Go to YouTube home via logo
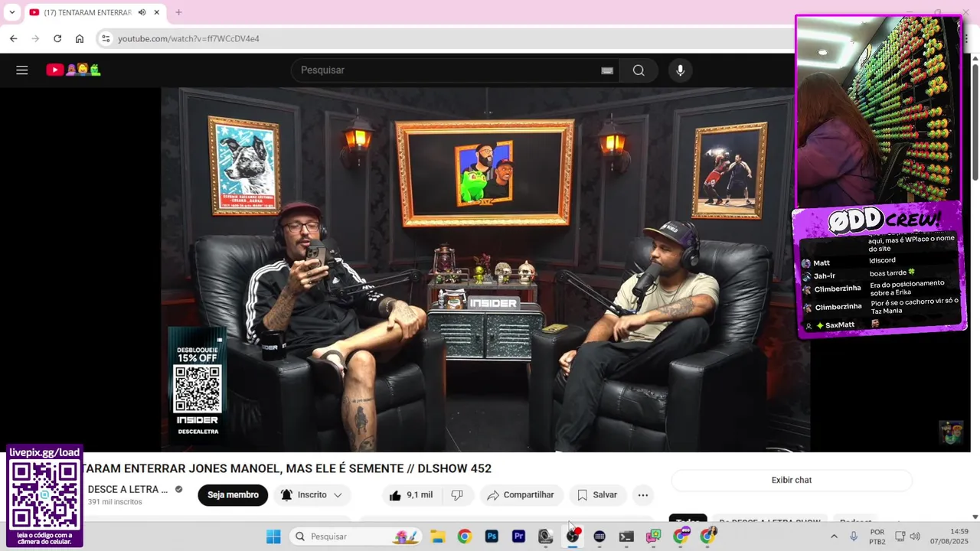 (73, 70)
